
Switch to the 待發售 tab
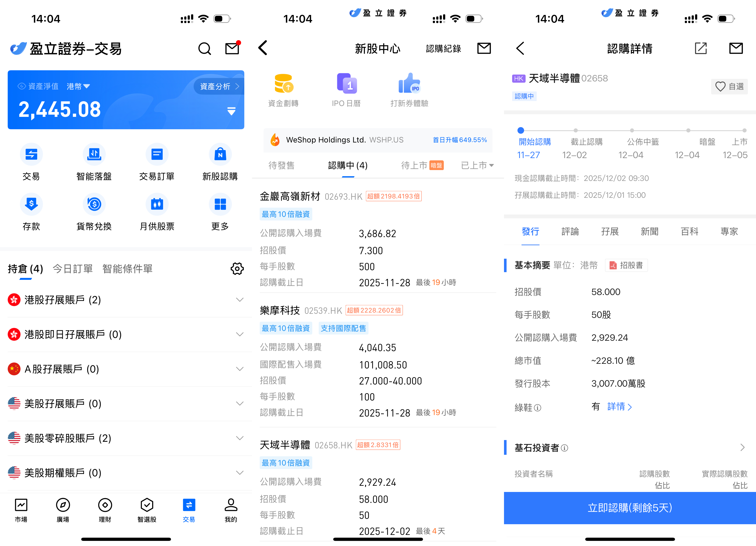pos(281,165)
